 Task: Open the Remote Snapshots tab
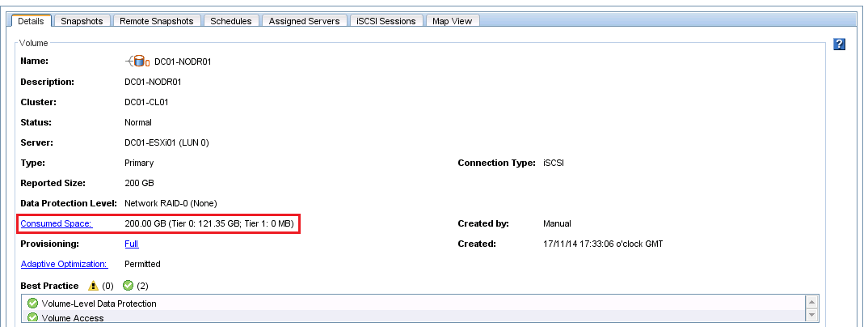tap(156, 21)
